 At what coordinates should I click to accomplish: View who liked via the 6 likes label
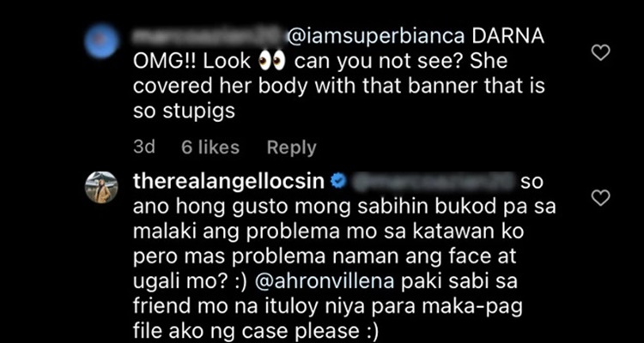[210, 147]
